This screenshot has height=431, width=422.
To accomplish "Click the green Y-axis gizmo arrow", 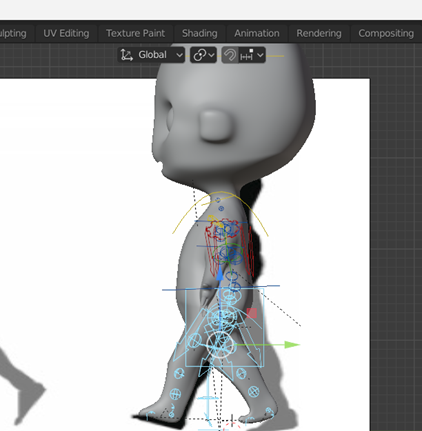I will (x=292, y=345).
